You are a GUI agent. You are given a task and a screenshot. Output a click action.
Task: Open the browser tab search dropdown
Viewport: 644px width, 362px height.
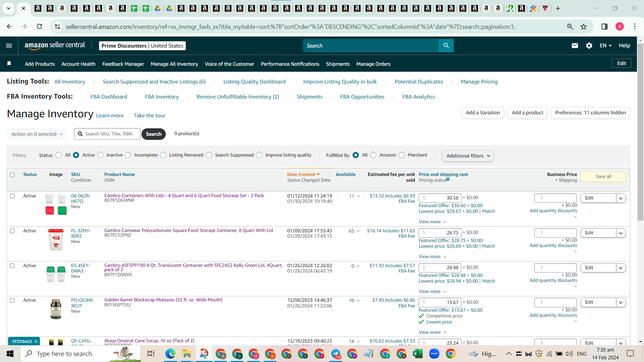pyautogui.click(x=8, y=8)
